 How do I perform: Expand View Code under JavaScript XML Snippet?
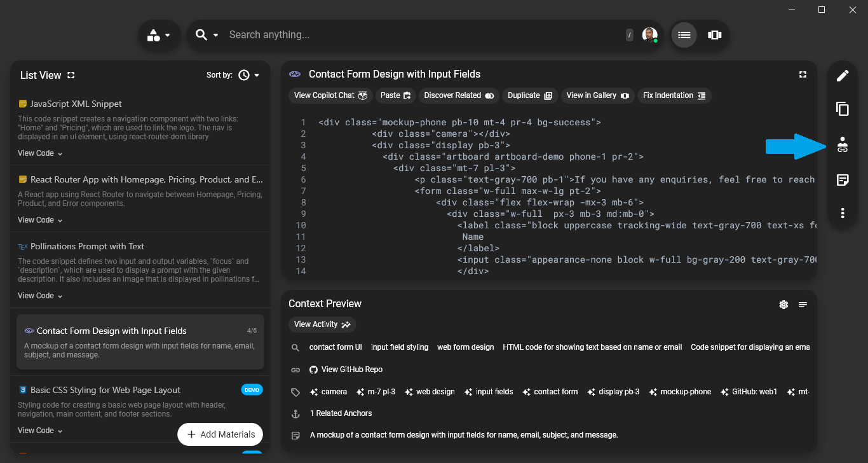pyautogui.click(x=40, y=153)
